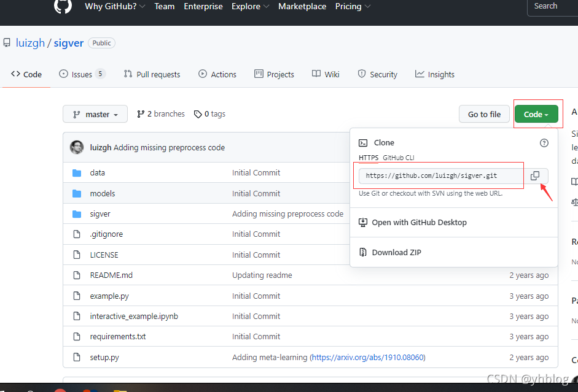Viewport: 578px width, 392px height.
Task: Click the tag icon next to 0 tags
Action: (x=198, y=114)
